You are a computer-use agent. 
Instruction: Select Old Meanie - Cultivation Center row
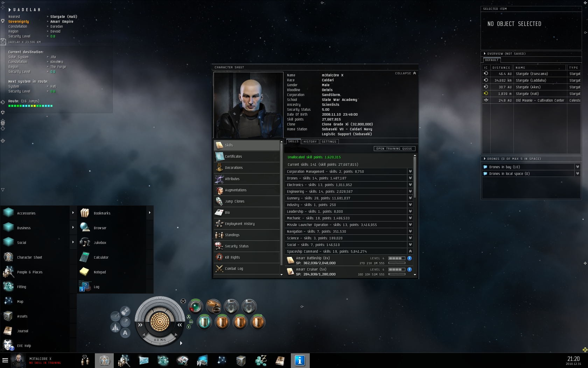coord(531,100)
